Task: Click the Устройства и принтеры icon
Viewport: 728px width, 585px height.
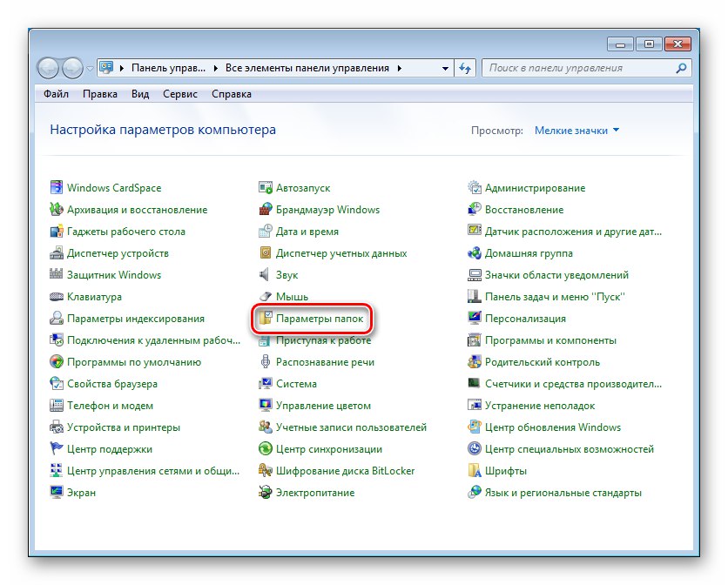Action: coord(57,427)
